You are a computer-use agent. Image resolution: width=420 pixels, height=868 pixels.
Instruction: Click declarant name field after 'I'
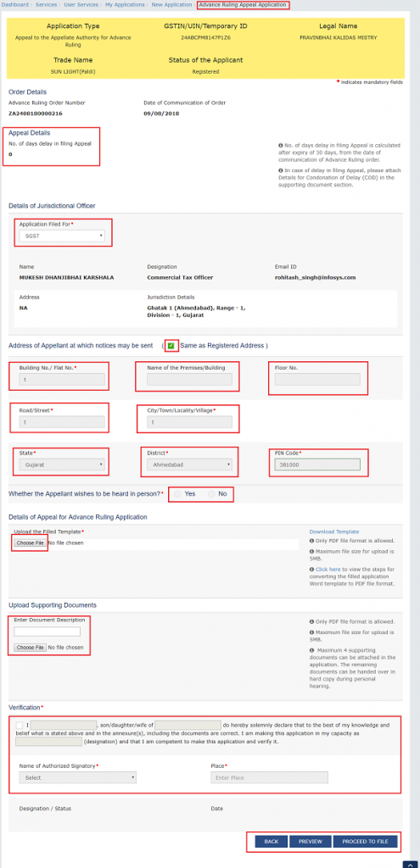[64, 725]
